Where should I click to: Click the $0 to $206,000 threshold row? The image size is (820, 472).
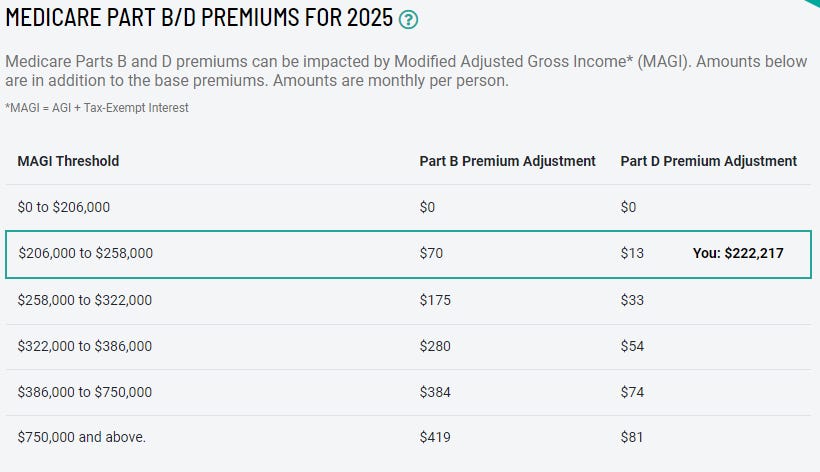(x=408, y=208)
